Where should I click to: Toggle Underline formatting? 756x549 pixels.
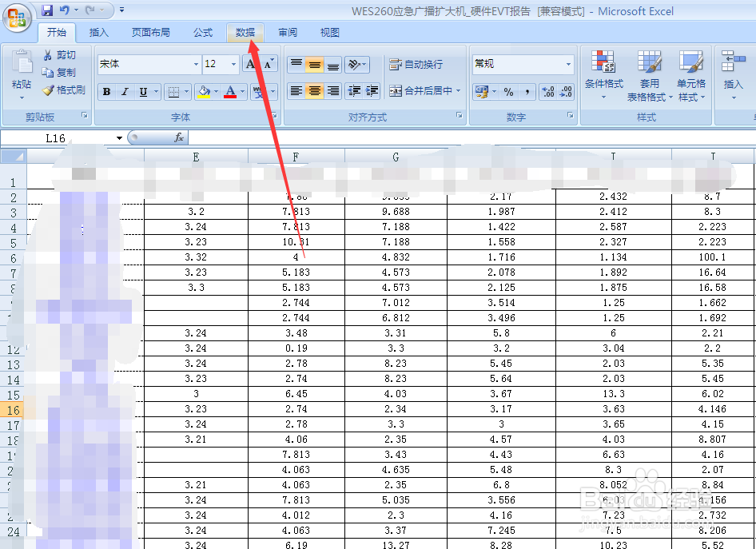(141, 92)
